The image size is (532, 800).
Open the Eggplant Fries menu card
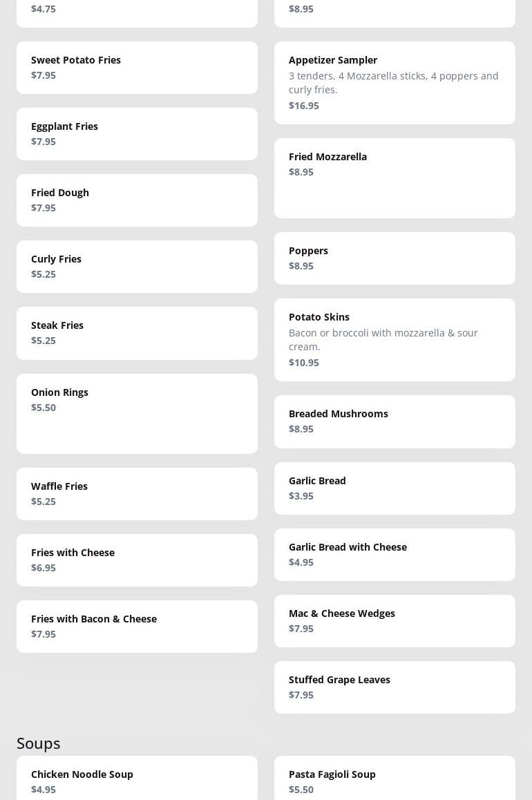[137, 134]
